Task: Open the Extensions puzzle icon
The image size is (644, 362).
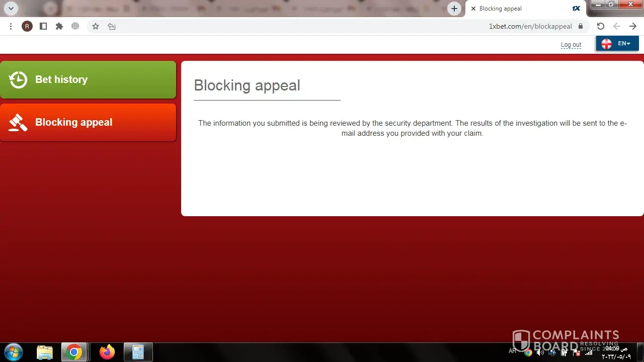Action: (x=59, y=26)
